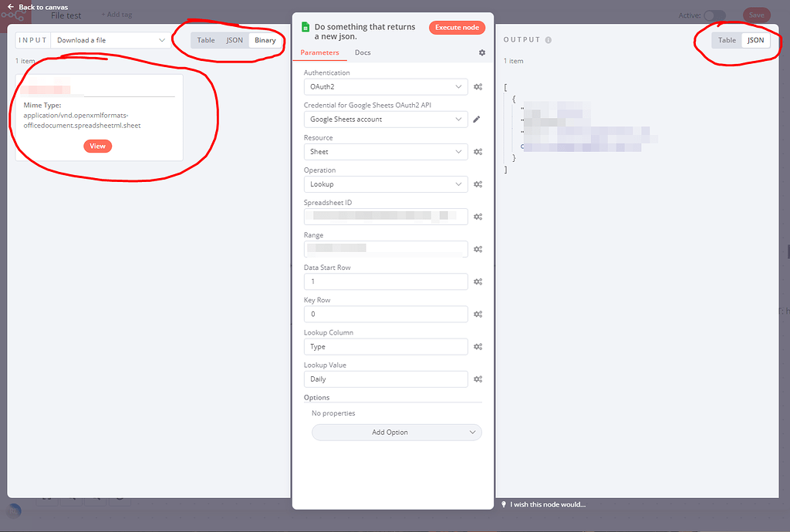Open the Operation dropdown showing Lookup
The image size is (790, 532).
pos(386,184)
